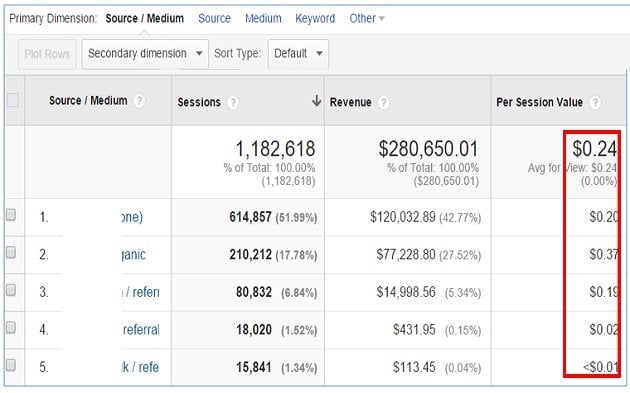Open help icon beside Sessions header

(232, 102)
